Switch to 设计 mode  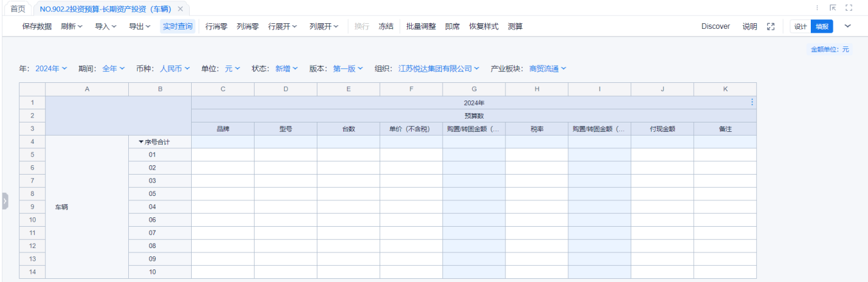pos(800,26)
